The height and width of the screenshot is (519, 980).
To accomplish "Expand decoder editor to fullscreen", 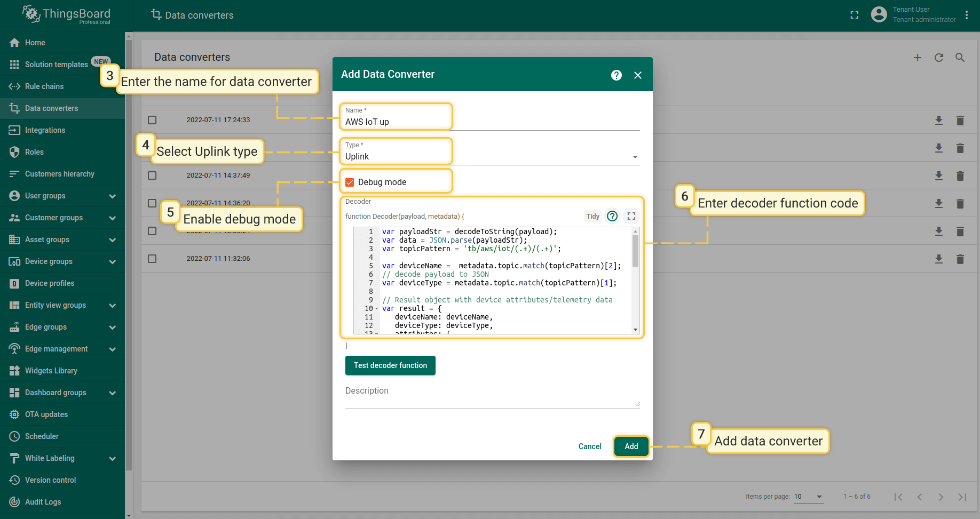I will point(631,216).
